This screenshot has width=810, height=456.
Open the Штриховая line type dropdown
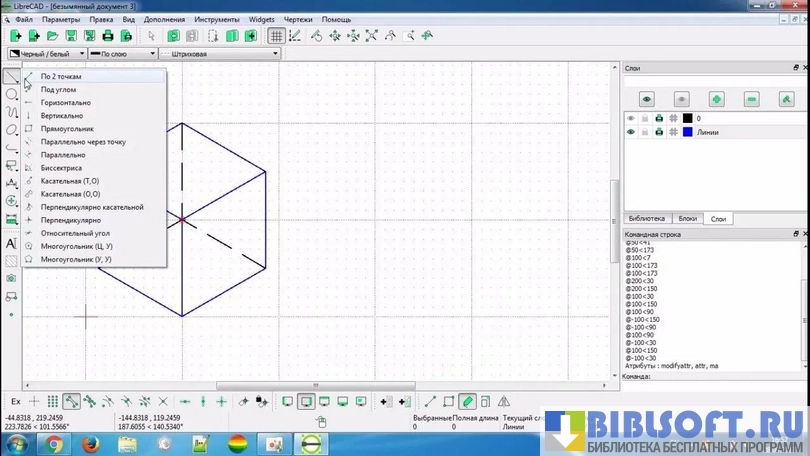200,53
